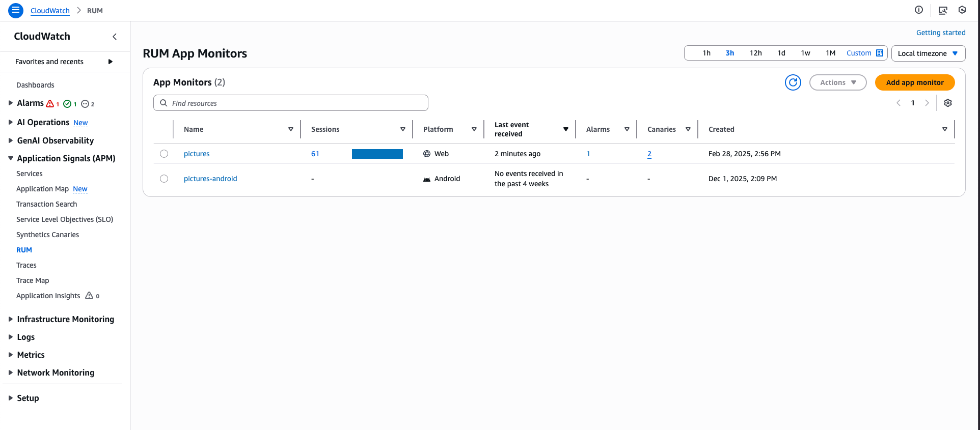Select the 1h time range
This screenshot has width=980, height=430.
coord(706,53)
